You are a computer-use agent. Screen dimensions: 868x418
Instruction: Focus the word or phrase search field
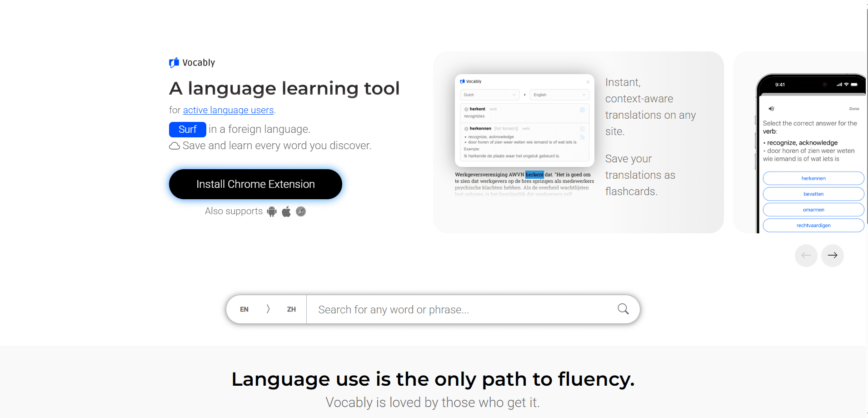click(461, 309)
